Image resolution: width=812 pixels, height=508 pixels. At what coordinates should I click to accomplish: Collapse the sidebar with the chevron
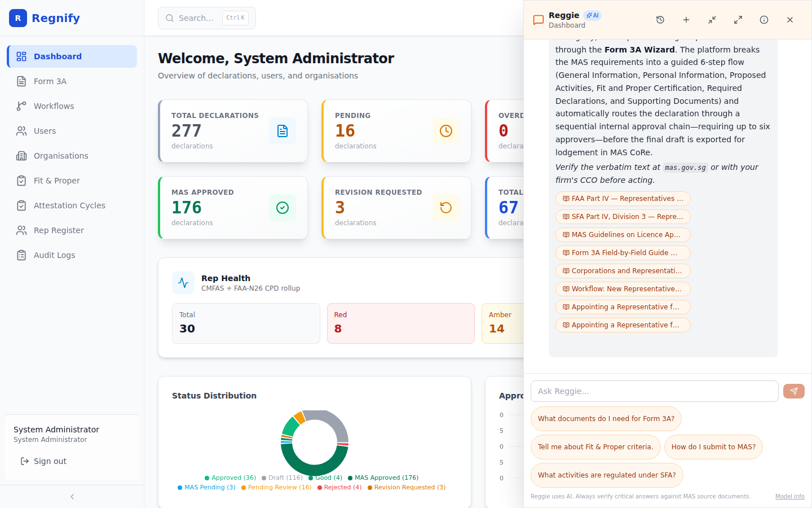point(72,497)
